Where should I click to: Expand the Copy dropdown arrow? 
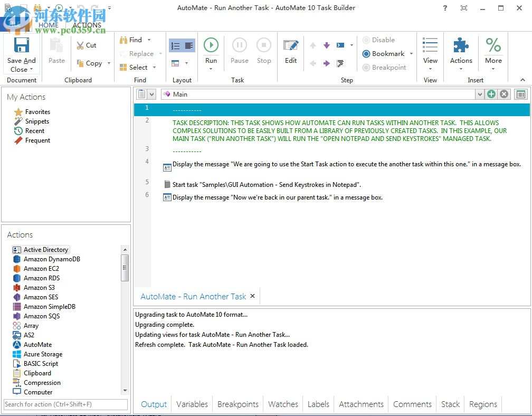tap(109, 63)
